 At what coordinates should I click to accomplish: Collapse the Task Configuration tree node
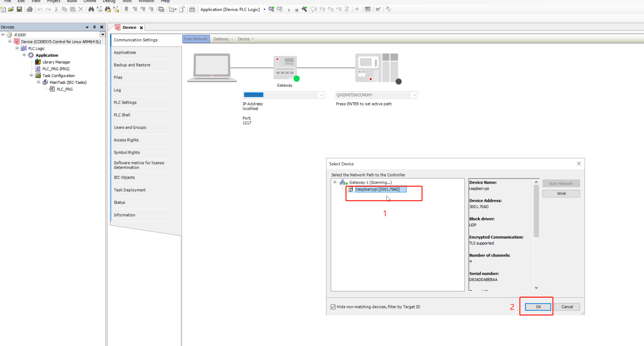31,75
